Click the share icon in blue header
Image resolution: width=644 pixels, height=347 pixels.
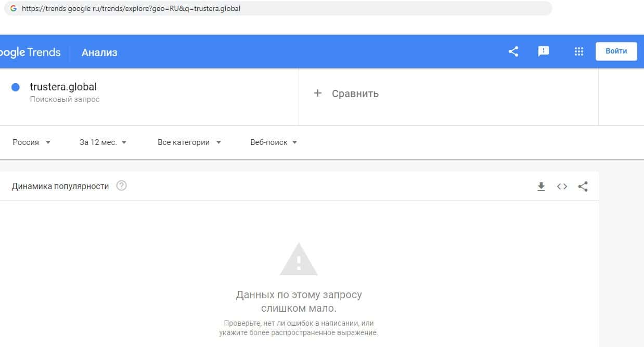tap(513, 51)
